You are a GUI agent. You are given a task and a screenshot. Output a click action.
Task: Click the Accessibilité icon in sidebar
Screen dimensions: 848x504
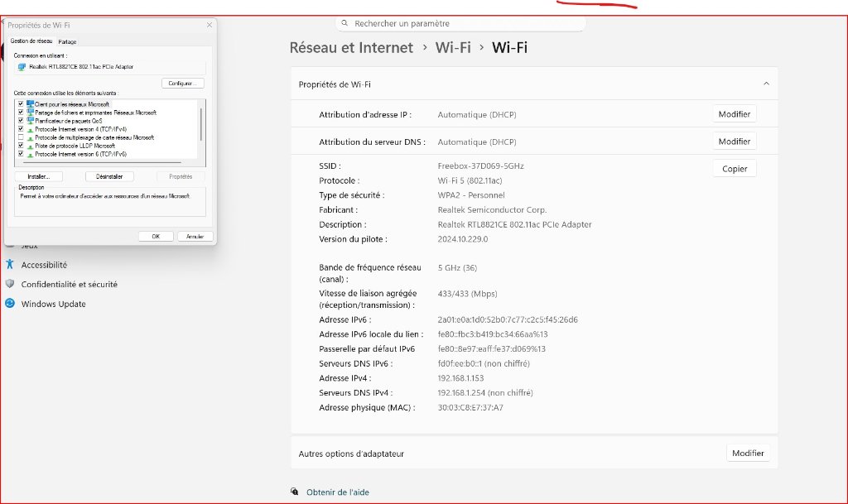pos(10,265)
